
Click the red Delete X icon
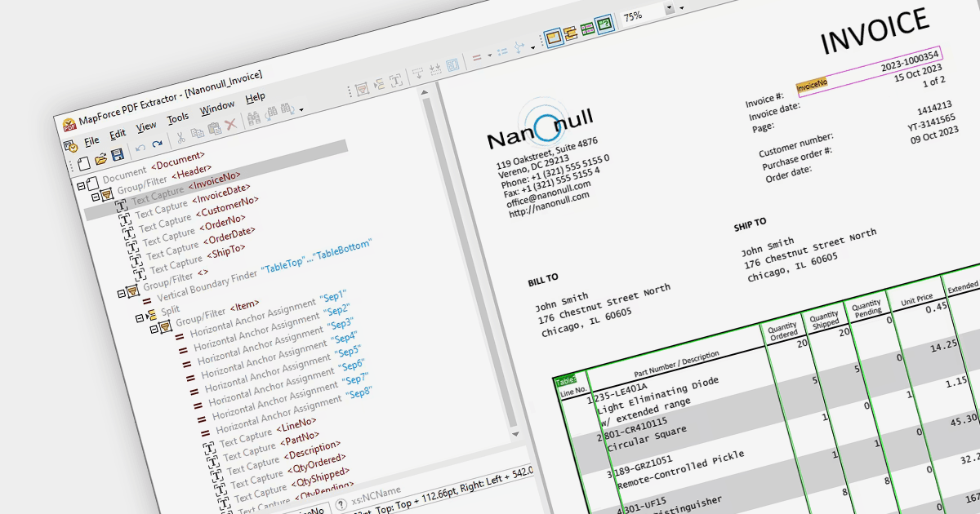(231, 124)
